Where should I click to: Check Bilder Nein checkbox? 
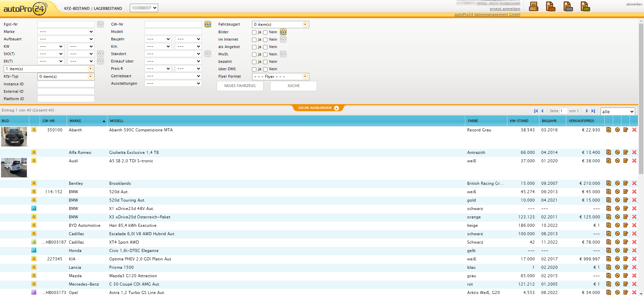point(265,32)
